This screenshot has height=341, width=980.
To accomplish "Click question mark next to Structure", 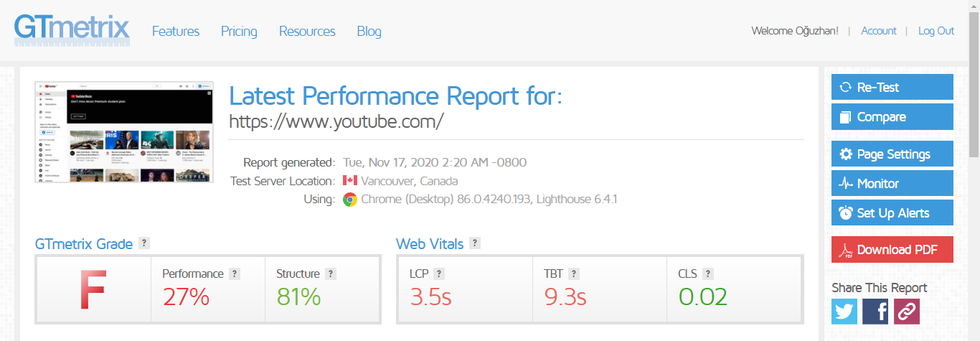I will pos(331,274).
